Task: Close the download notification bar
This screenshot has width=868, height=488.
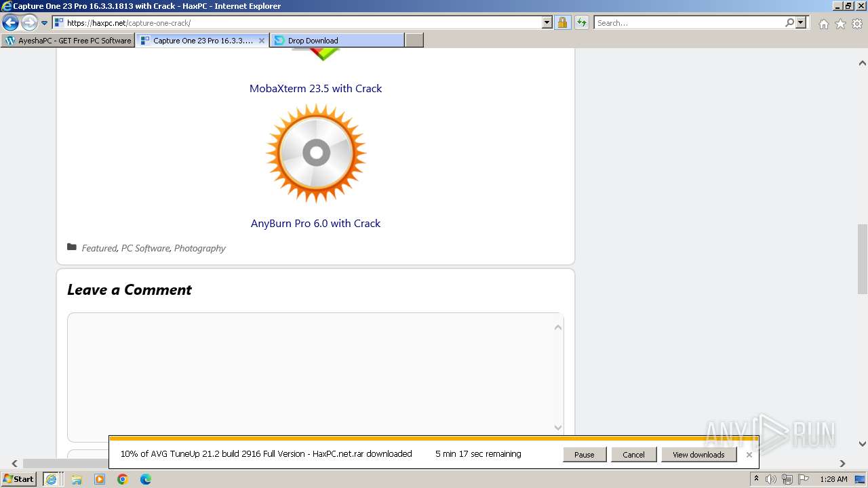Action: 749,455
